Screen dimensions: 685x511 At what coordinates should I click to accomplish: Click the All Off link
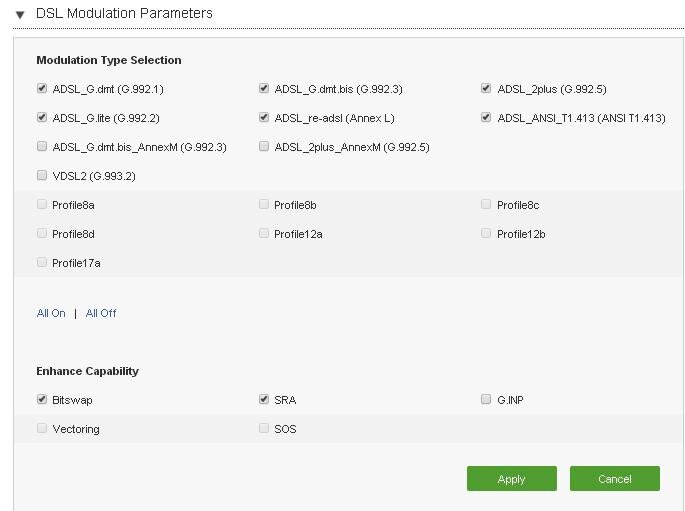pyautogui.click(x=101, y=313)
